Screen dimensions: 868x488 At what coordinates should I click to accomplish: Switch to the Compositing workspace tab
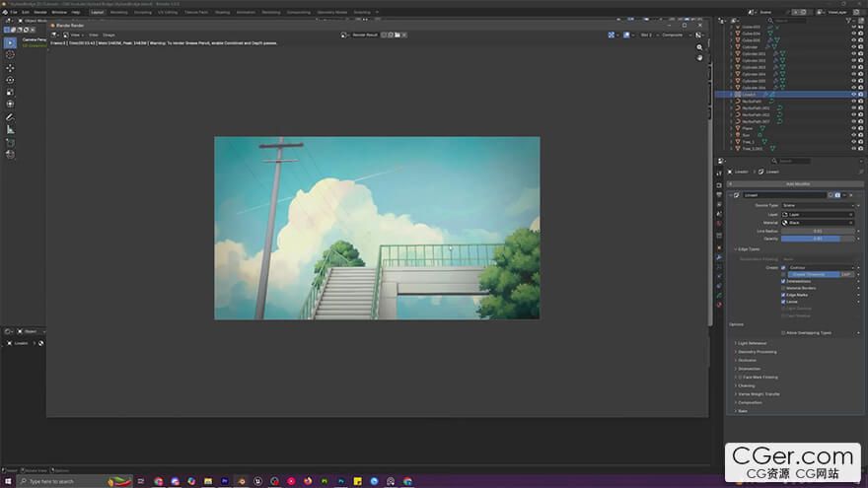point(296,12)
